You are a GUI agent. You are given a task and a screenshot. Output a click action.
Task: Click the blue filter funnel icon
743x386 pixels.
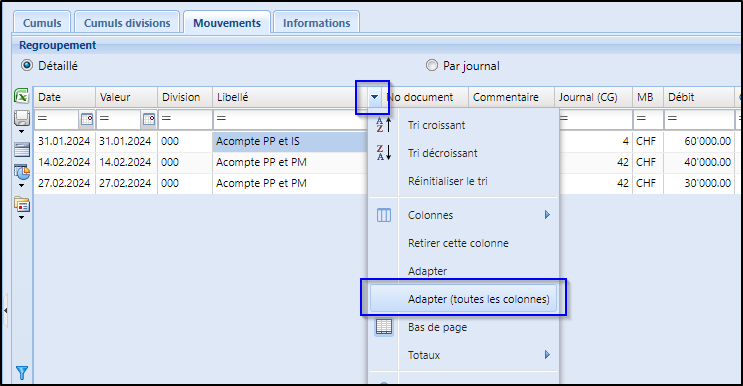(x=22, y=373)
